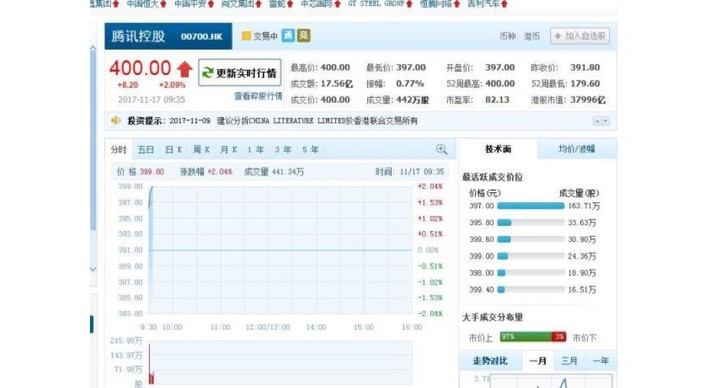Open the 查看碎股行情 link
Viewport: 720px width, 388px height.
[258, 96]
